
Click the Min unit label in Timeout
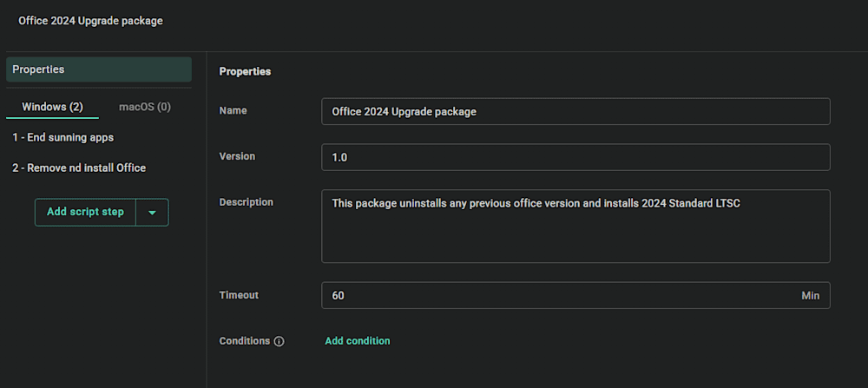click(811, 296)
